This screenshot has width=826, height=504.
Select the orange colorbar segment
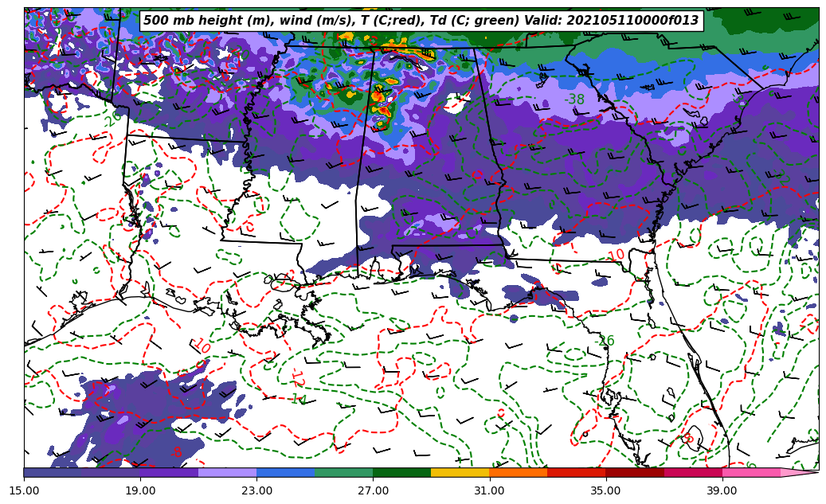[518, 472]
